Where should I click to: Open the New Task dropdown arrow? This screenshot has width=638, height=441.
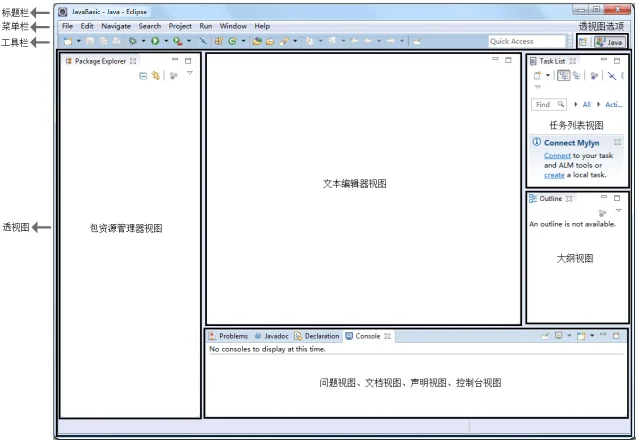(x=548, y=75)
